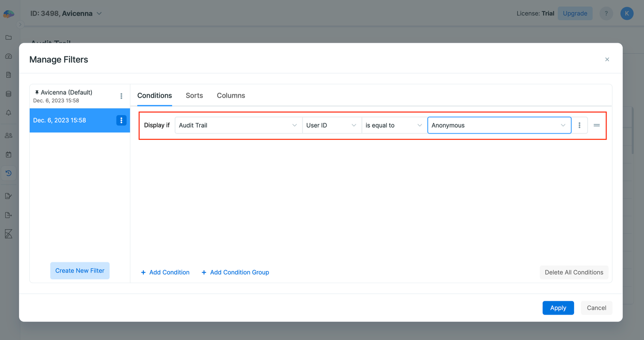View notifications via the bell icon
Viewport: 644px width, 340px height.
coord(8,112)
